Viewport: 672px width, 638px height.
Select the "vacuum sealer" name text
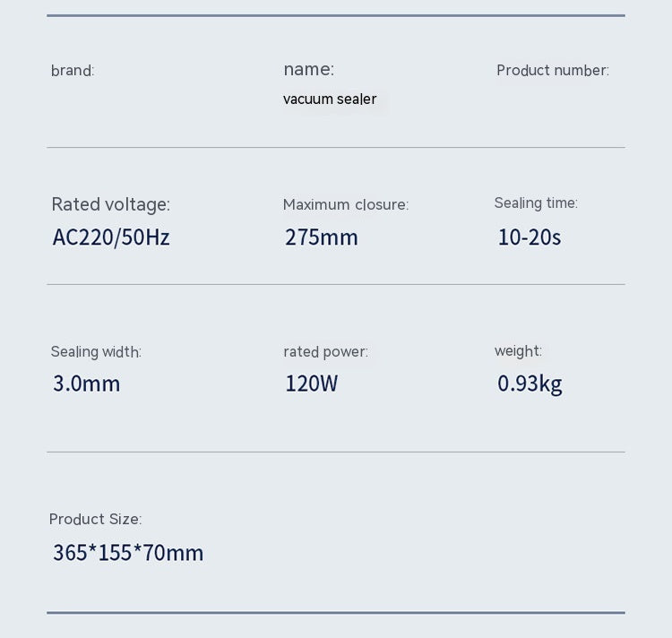(330, 99)
